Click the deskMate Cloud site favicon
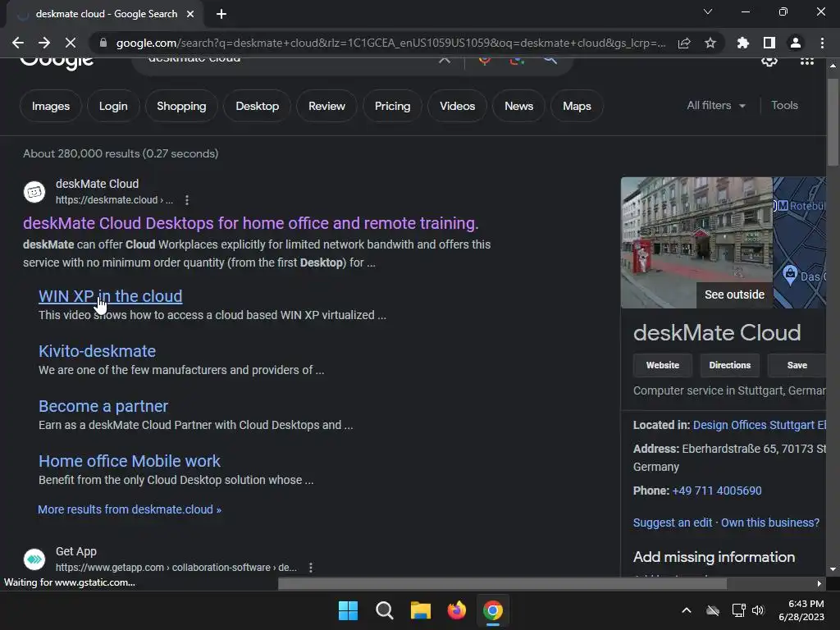Screen dimensions: 840x630 [34, 192]
